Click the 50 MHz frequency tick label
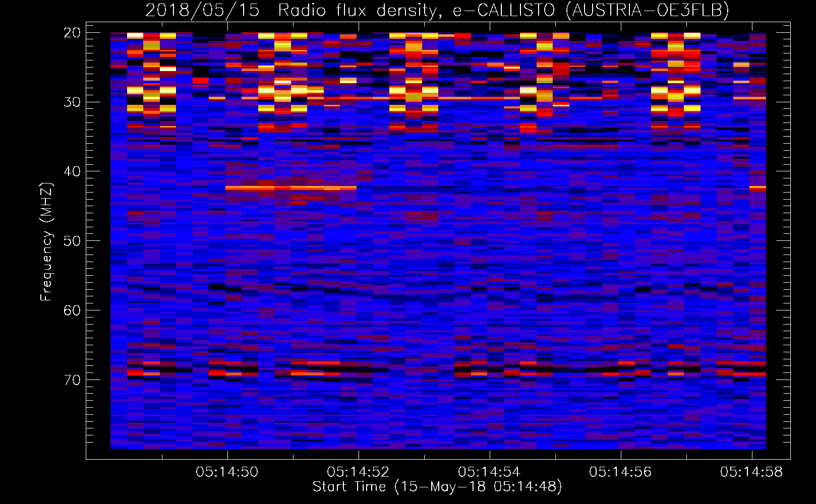 pos(73,241)
